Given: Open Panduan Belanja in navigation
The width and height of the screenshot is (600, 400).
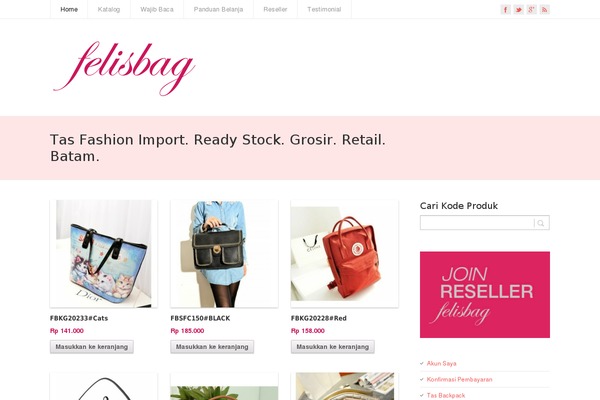Looking at the screenshot, I should 218,9.
